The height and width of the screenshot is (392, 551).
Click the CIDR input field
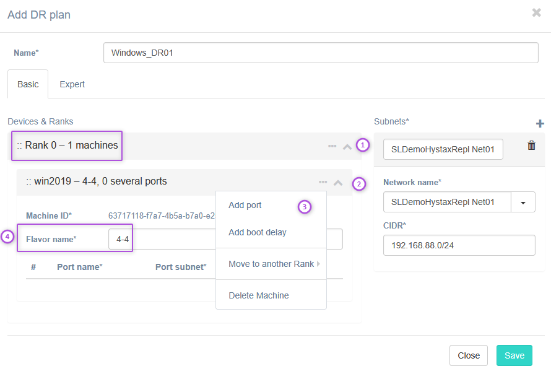[x=459, y=245]
